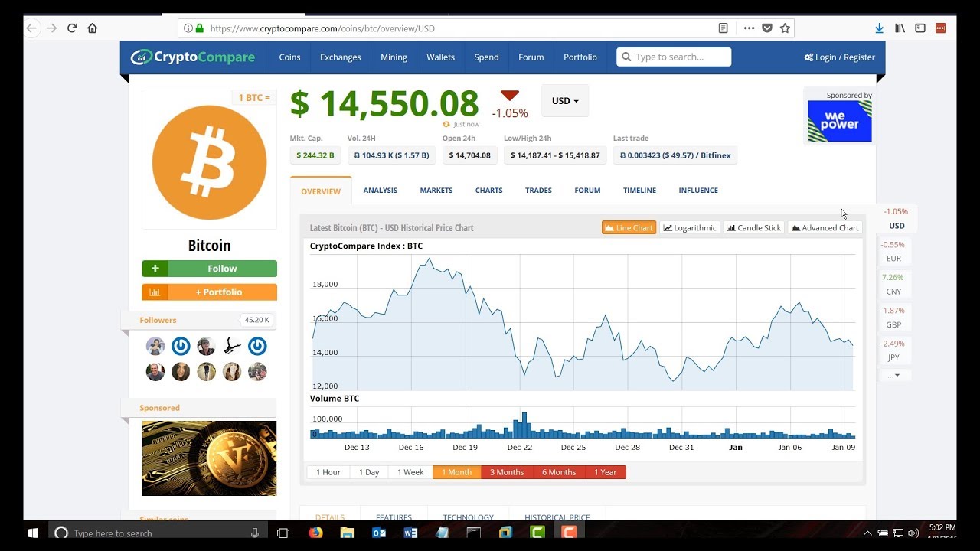Select CNY in currency side list
The width and height of the screenshot is (980, 551).
tap(893, 285)
